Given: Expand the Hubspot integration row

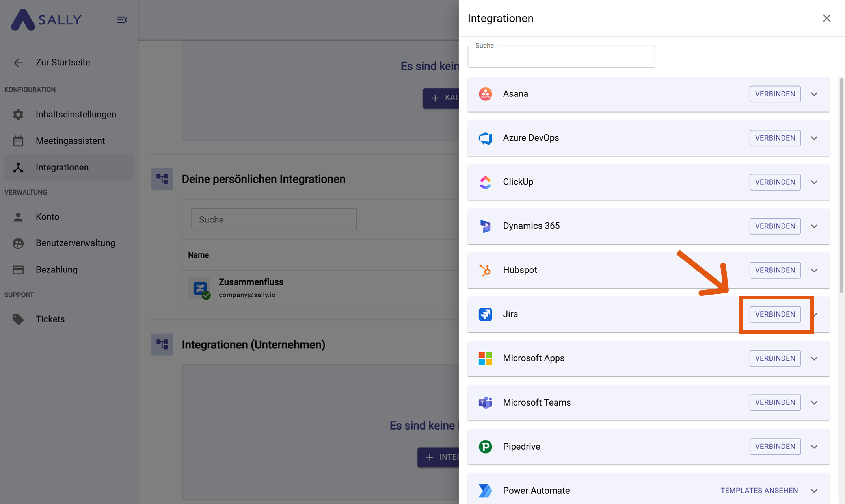Looking at the screenshot, I should point(814,271).
